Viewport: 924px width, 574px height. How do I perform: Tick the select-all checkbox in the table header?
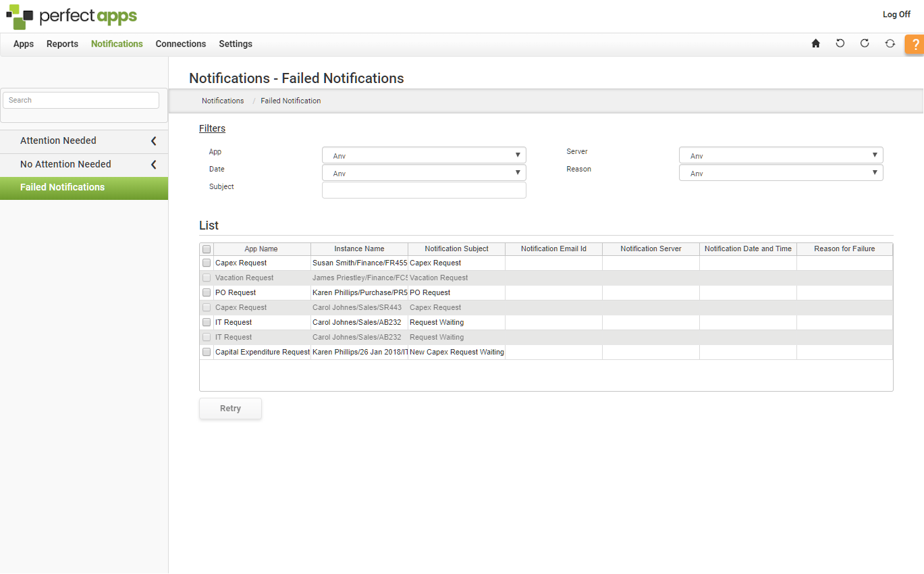(207, 249)
